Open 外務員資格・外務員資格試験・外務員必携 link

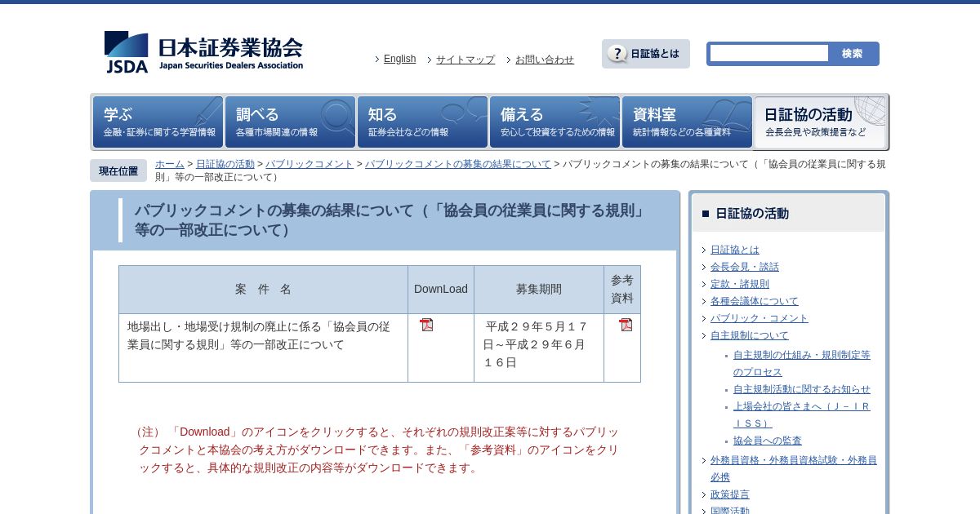pyautogui.click(x=794, y=468)
